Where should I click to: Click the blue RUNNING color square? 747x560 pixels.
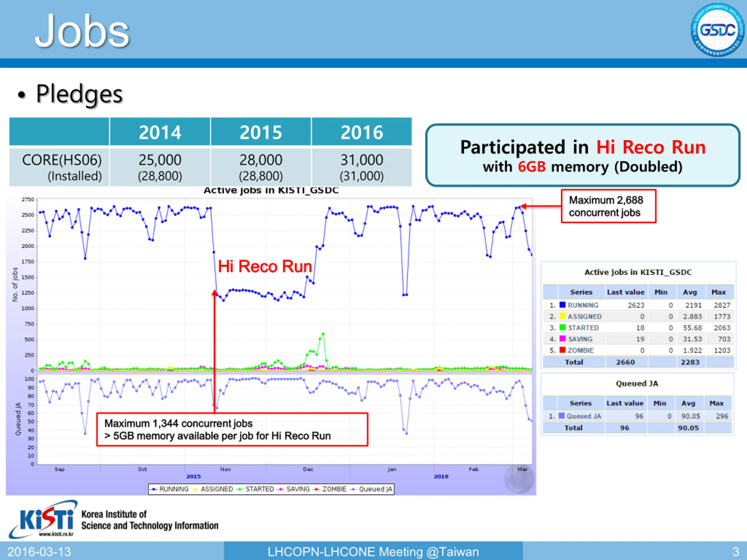point(562,305)
